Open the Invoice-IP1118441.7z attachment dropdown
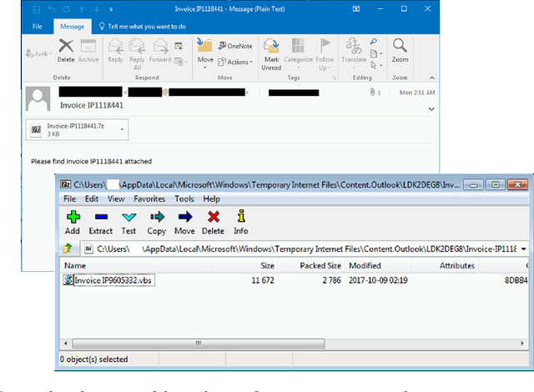Screen dimensions: 534x392 point(123,129)
